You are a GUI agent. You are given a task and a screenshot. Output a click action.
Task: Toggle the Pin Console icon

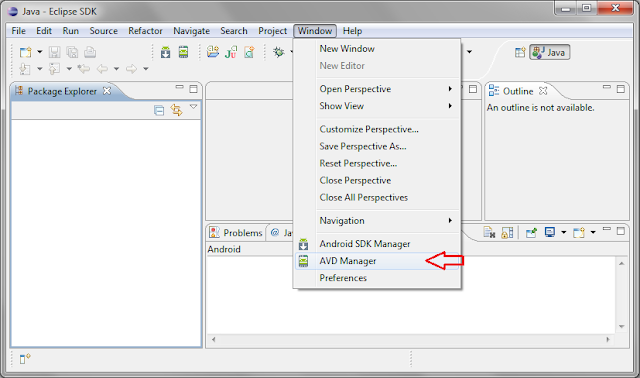[x=531, y=233]
